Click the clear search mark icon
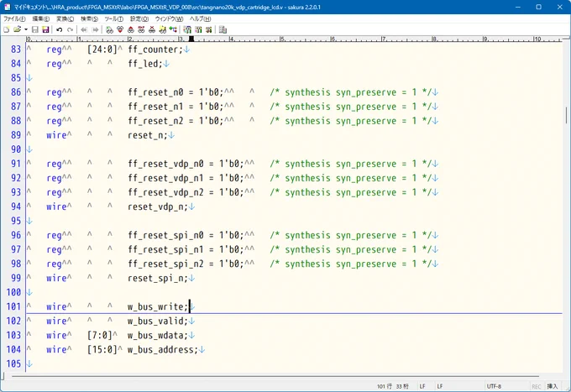The image size is (571, 392). (x=152, y=30)
